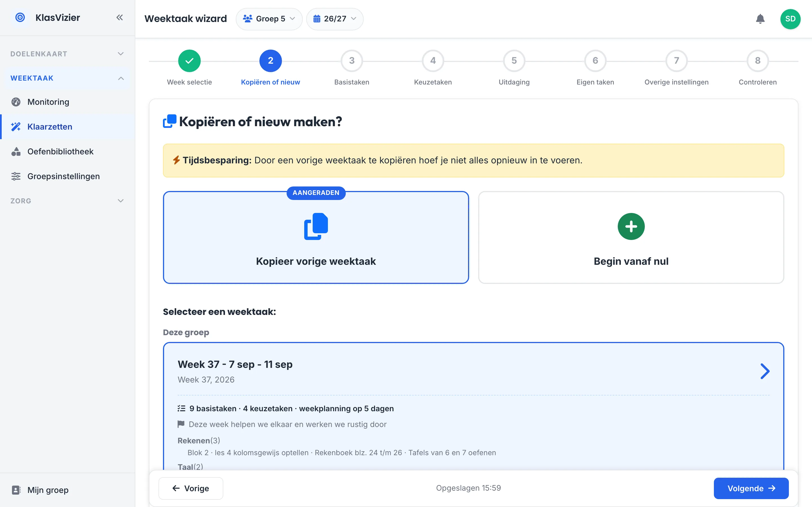The width and height of the screenshot is (812, 507).
Task: Open Week 37 details chevron arrow
Action: click(x=765, y=371)
